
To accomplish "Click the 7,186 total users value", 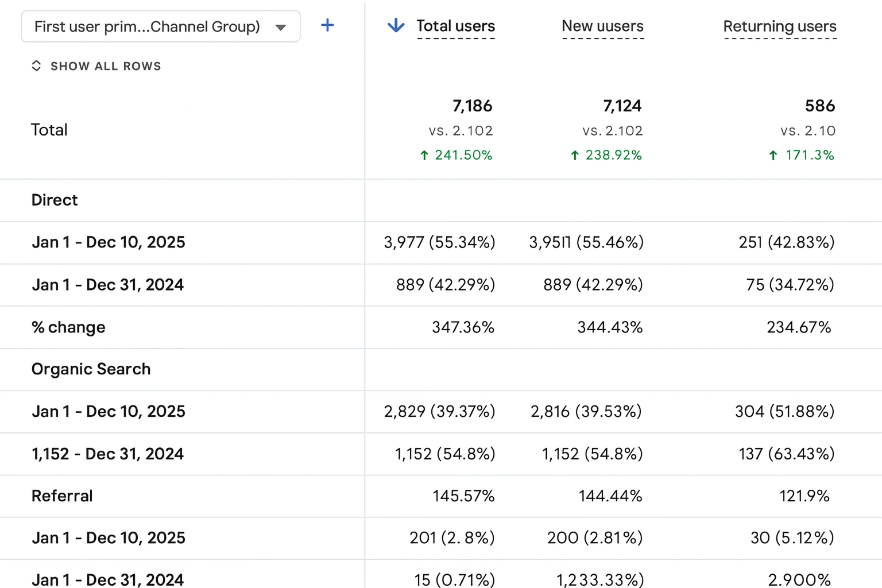I will point(473,106).
